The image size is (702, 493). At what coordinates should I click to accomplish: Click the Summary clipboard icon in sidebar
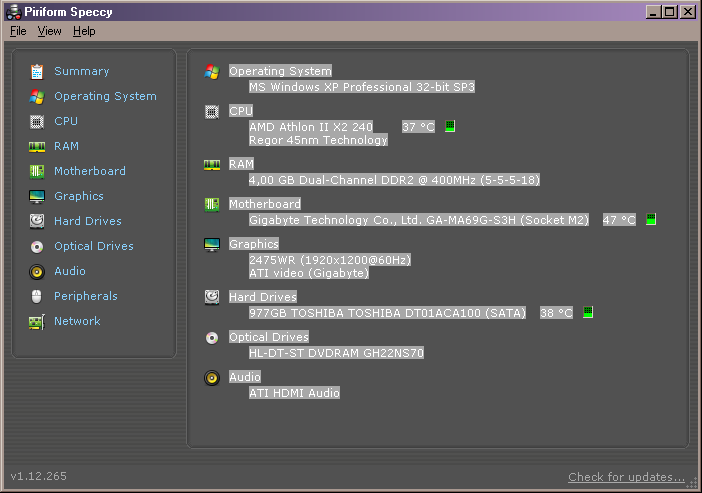click(37, 72)
